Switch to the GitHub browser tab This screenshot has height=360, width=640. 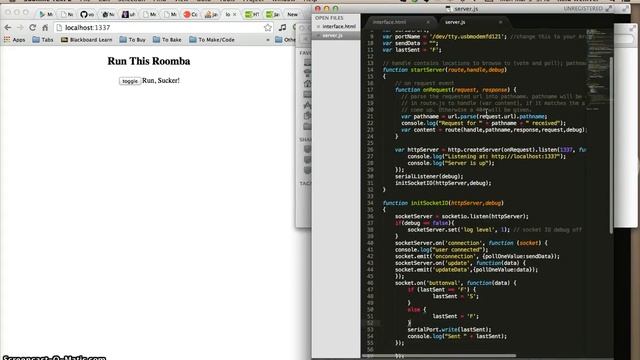click(87, 14)
